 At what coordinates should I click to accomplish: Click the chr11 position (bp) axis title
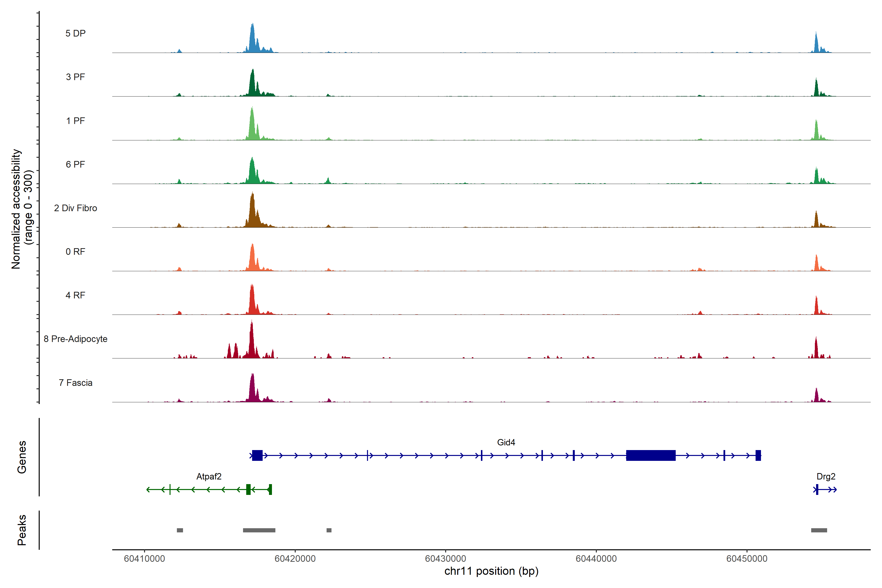pos(491,571)
